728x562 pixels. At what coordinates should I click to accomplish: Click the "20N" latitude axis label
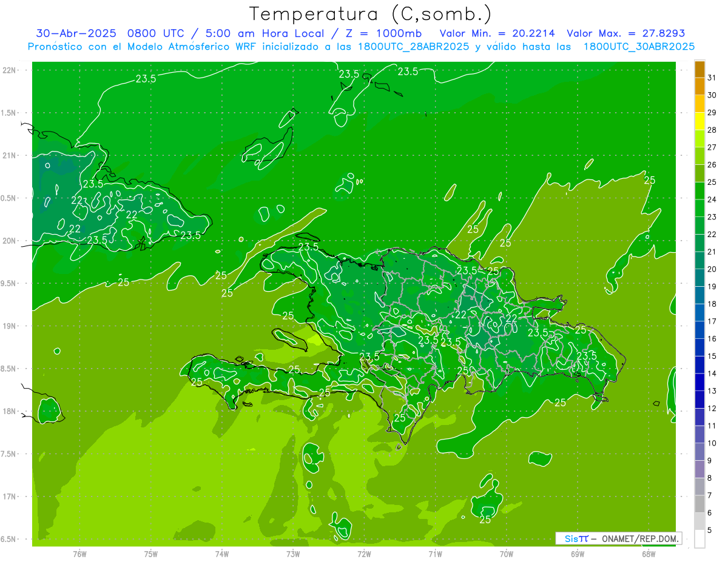pos(9,241)
